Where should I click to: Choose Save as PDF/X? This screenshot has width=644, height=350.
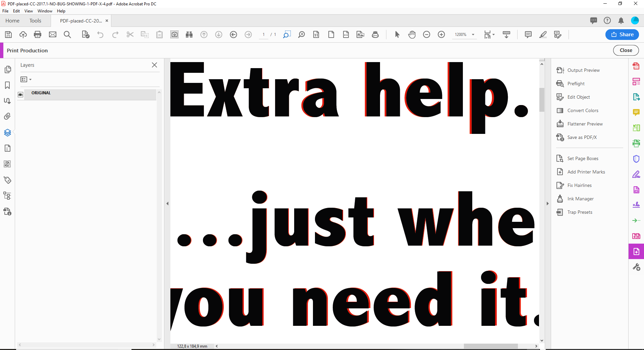click(x=582, y=137)
